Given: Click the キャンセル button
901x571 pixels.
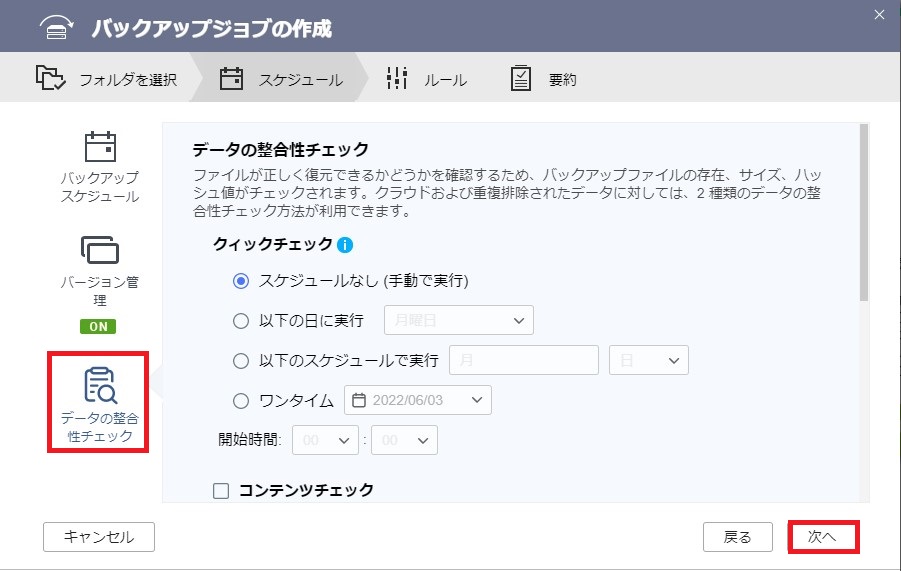Looking at the screenshot, I should coord(99,537).
